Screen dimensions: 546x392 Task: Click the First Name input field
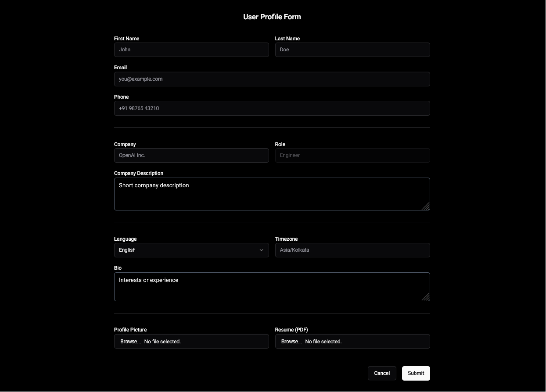pyautogui.click(x=191, y=50)
